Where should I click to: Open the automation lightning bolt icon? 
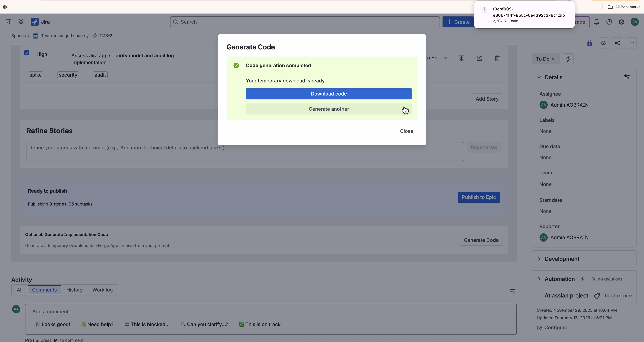pyautogui.click(x=568, y=59)
